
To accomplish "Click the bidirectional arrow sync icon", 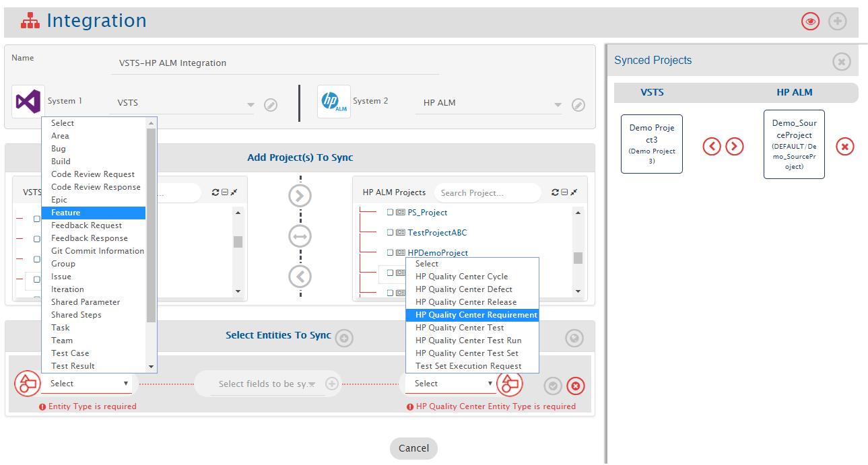I will coord(300,236).
